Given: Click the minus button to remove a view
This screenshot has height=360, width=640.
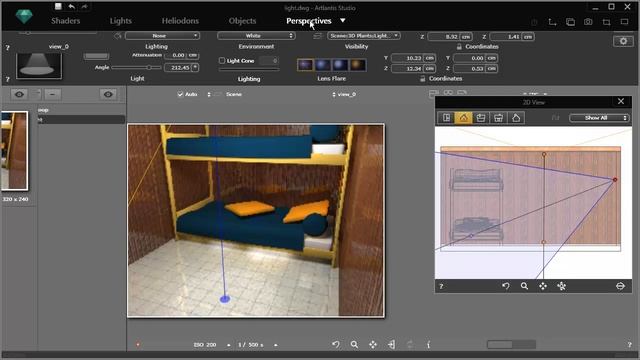Looking at the screenshot, I should click(53, 94).
